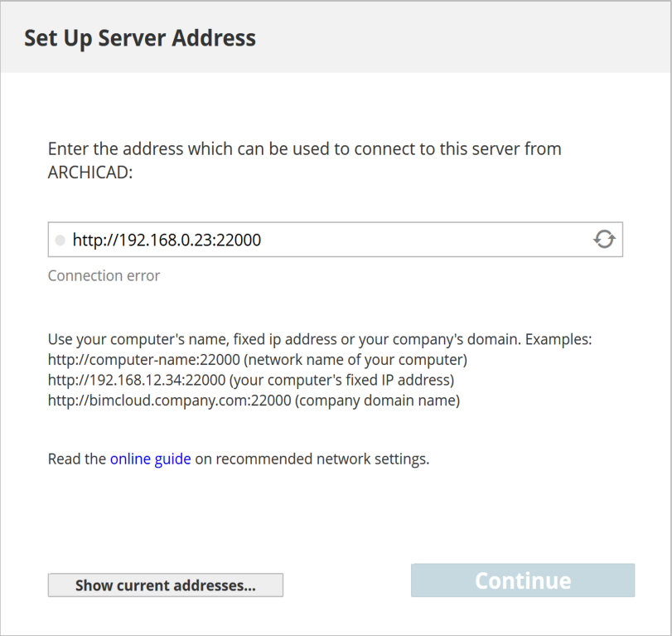The width and height of the screenshot is (672, 636).
Task: Click the computer-name:22000 example line
Action: pyautogui.click(x=258, y=359)
